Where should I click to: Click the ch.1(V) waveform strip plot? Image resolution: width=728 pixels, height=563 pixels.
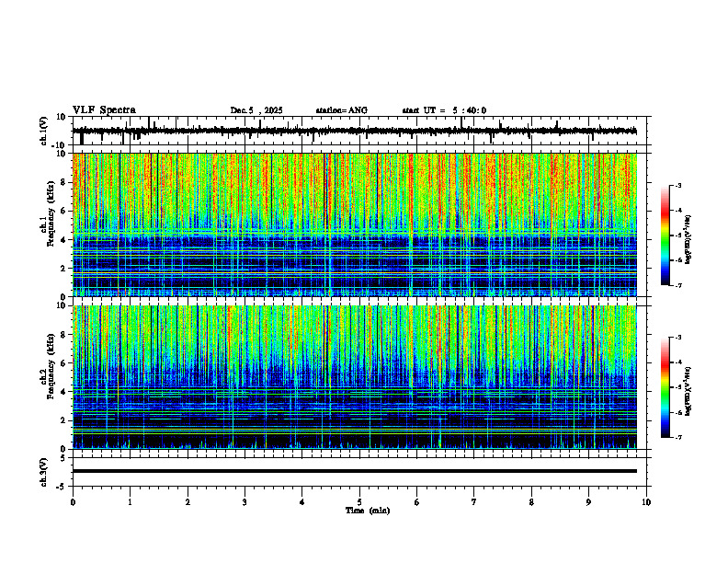(x=361, y=131)
